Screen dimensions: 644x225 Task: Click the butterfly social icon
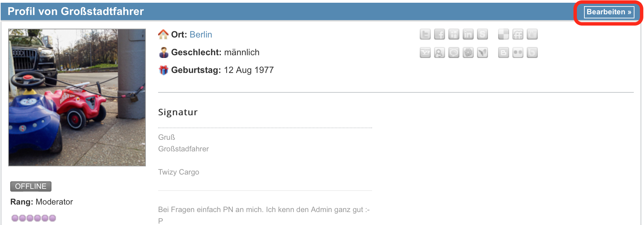[482, 53]
